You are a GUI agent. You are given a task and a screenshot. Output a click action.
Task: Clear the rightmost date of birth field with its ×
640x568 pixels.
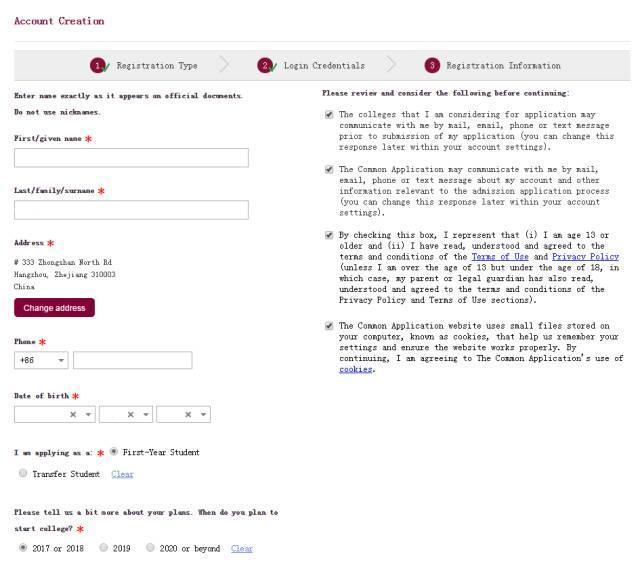point(188,415)
